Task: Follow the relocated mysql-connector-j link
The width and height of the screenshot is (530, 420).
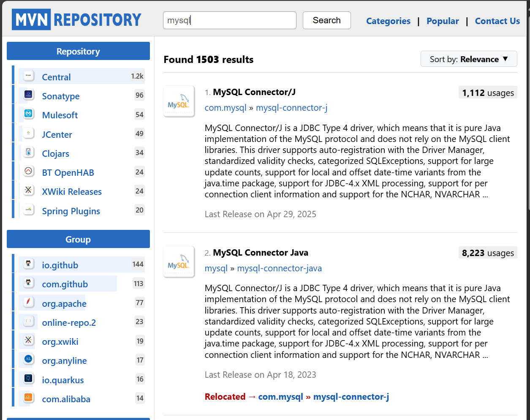Action: pos(351,397)
